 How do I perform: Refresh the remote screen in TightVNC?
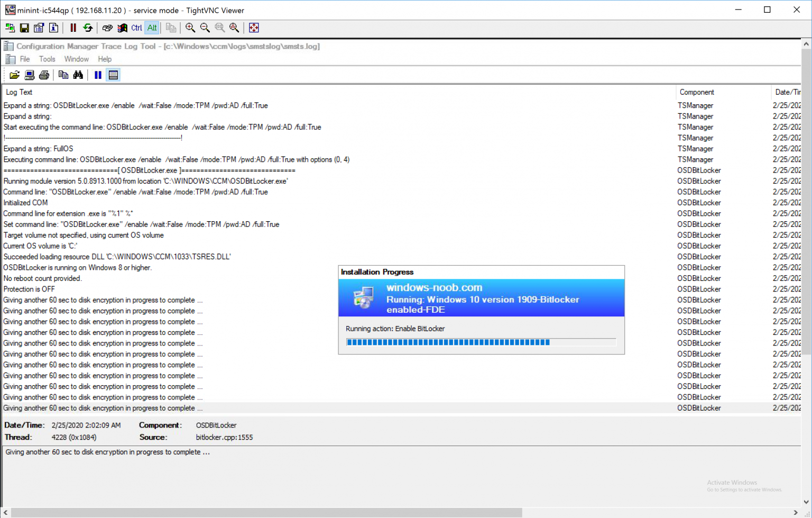coord(88,28)
